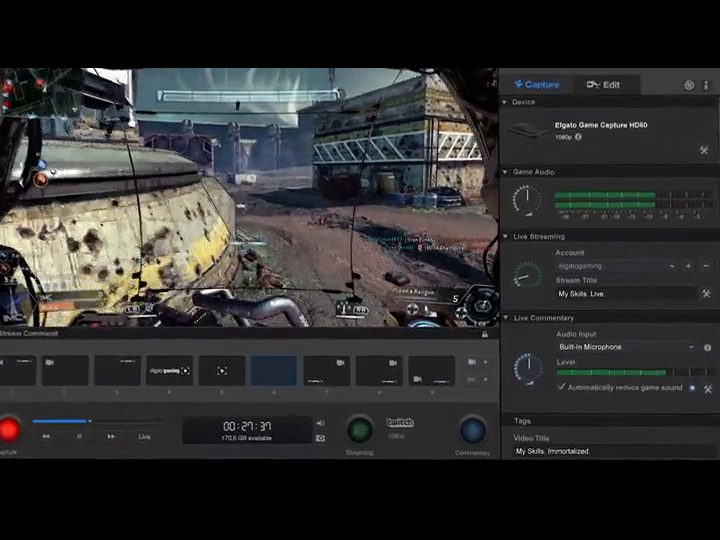Edit the Stream Title field

[x=627, y=294]
